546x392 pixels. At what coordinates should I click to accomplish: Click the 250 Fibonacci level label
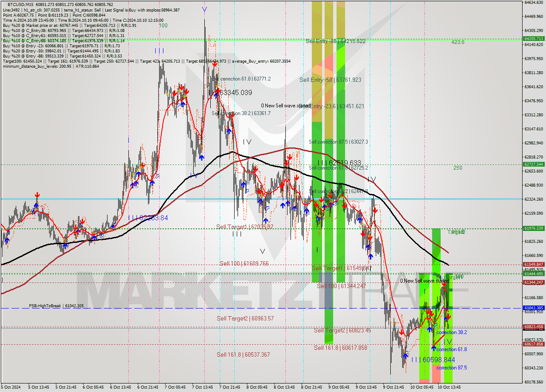pos(458,168)
